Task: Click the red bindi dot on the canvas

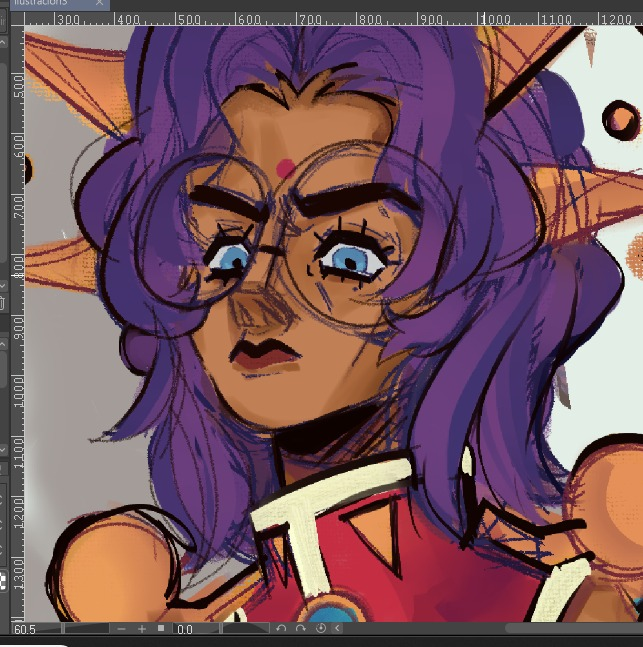Action: (285, 169)
